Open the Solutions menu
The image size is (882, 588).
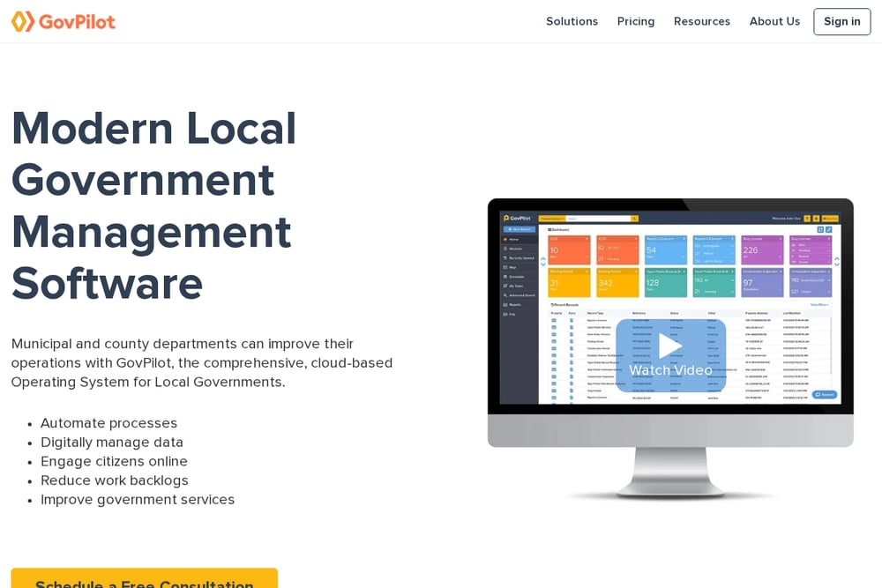(572, 21)
